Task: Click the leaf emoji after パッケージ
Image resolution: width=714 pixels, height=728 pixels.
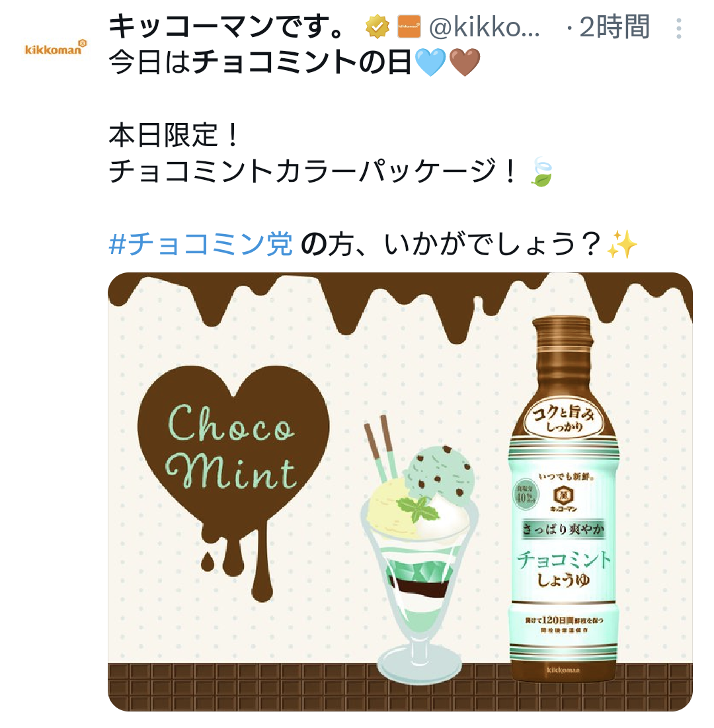Action: pos(541,172)
